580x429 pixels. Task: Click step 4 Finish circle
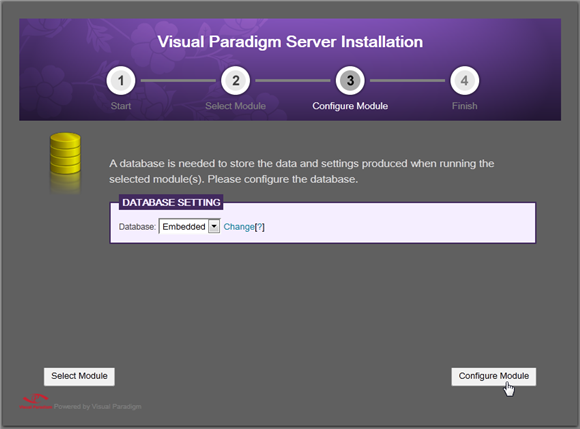click(x=465, y=81)
